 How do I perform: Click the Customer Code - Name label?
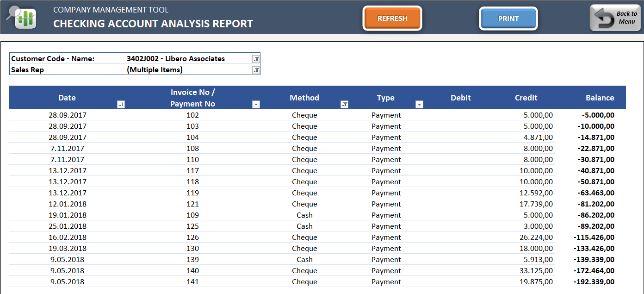click(53, 59)
